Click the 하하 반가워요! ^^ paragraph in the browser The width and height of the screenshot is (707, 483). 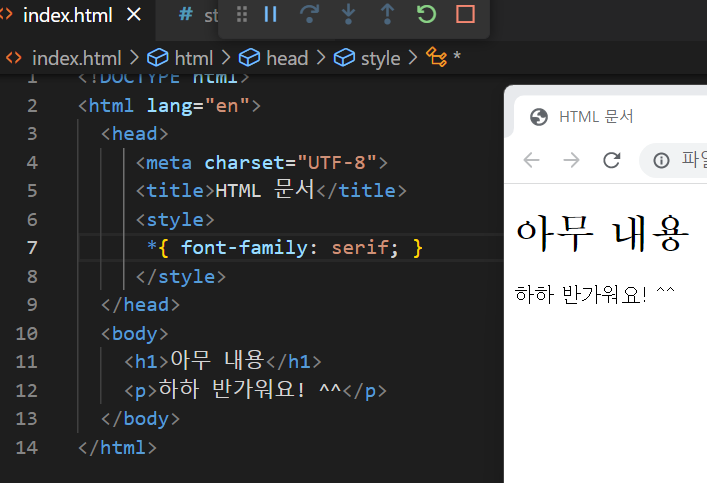[595, 294]
